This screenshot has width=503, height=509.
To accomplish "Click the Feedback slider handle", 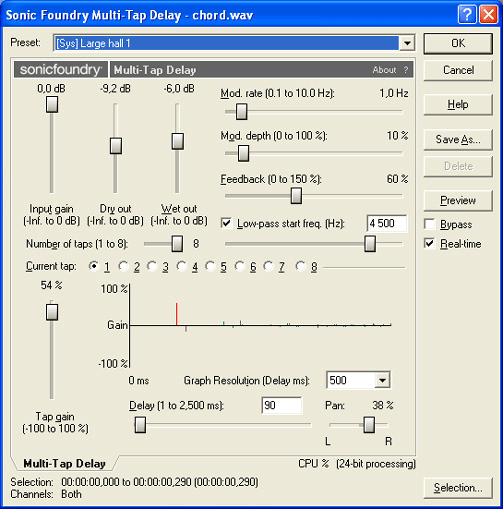I will pyautogui.click(x=296, y=195).
